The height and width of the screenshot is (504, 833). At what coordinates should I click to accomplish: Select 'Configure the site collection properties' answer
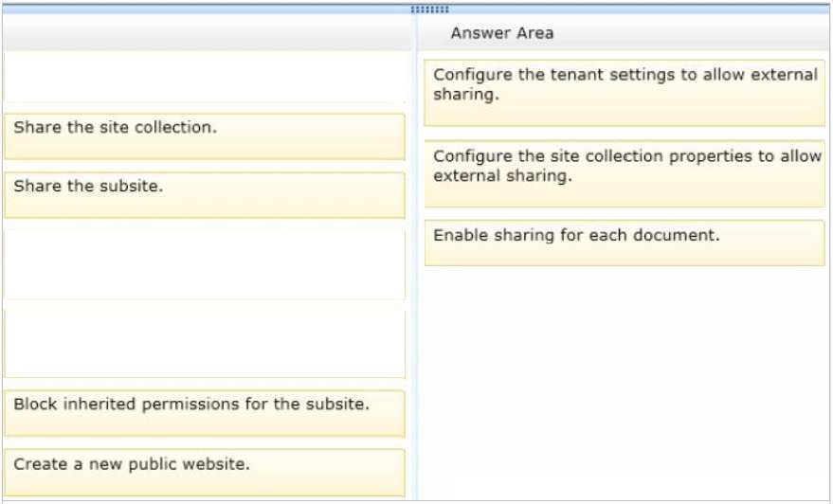coord(625,173)
